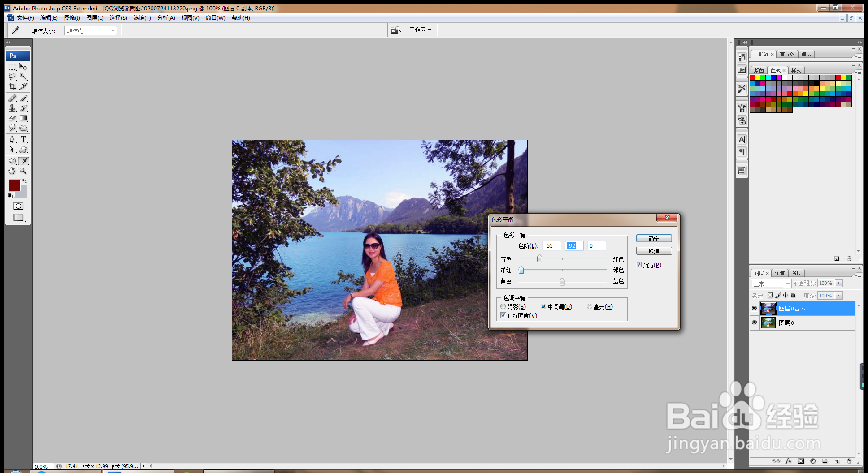Select the 高光(H) highlights radio button
The image size is (868, 473).
(x=590, y=307)
